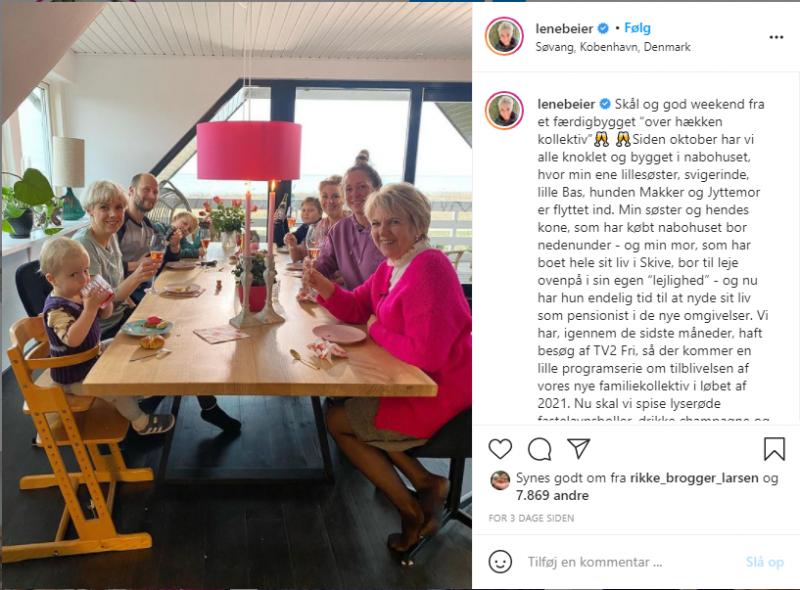The width and height of the screenshot is (800, 590).
Task: Show the 7.869 andre likes list
Action: 552,495
